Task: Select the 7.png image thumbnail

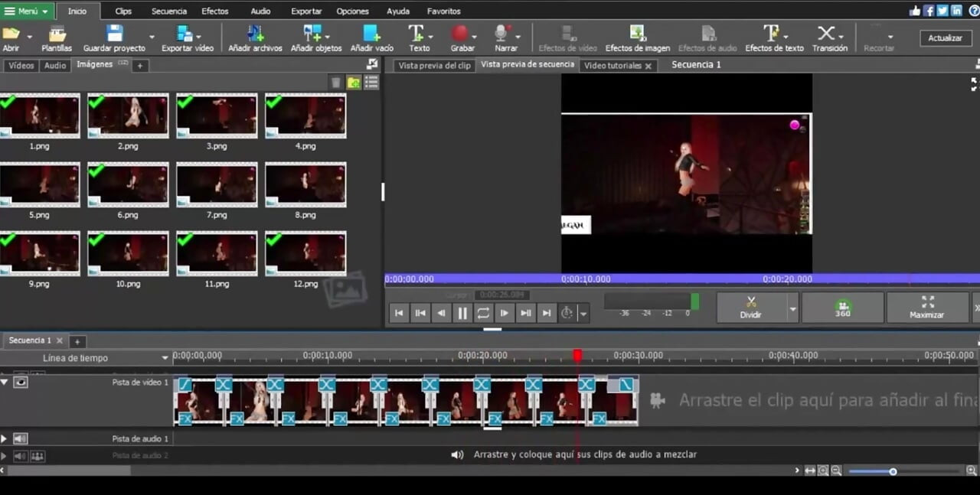Action: tap(217, 184)
